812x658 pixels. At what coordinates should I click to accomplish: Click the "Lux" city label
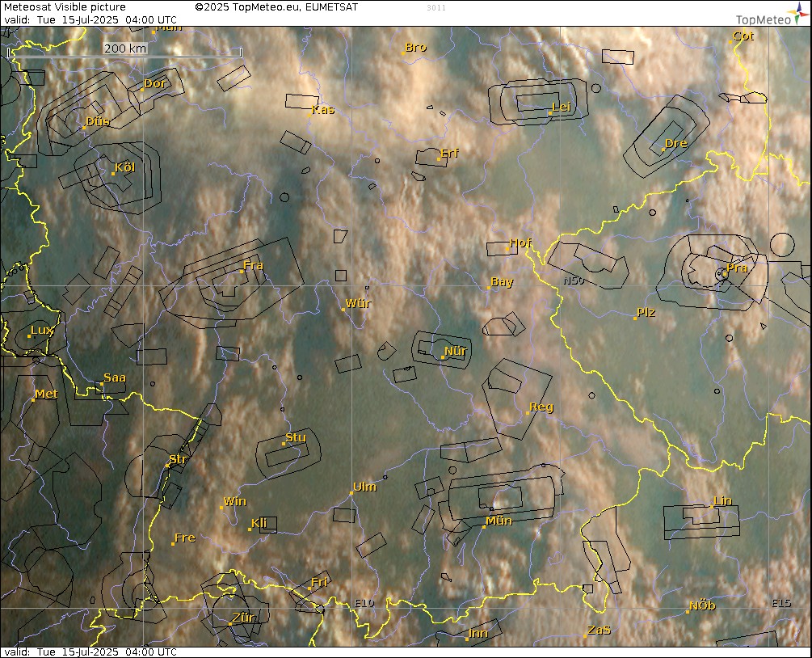pos(42,330)
